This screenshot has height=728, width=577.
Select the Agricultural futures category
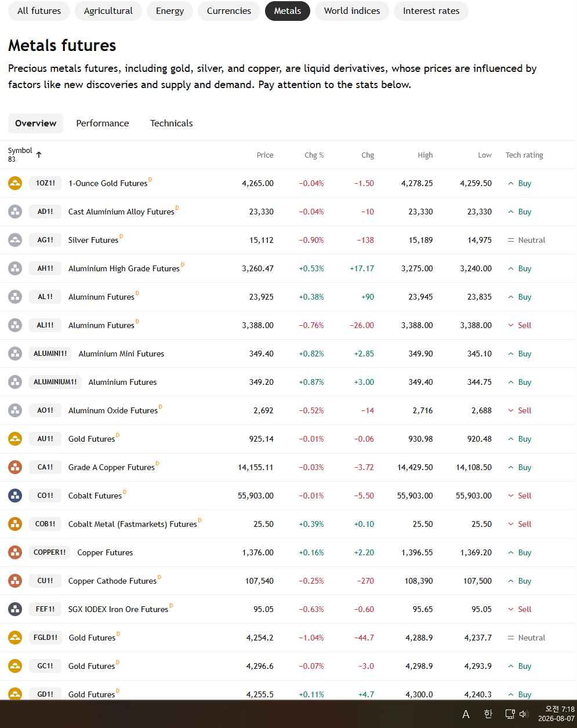click(x=108, y=11)
